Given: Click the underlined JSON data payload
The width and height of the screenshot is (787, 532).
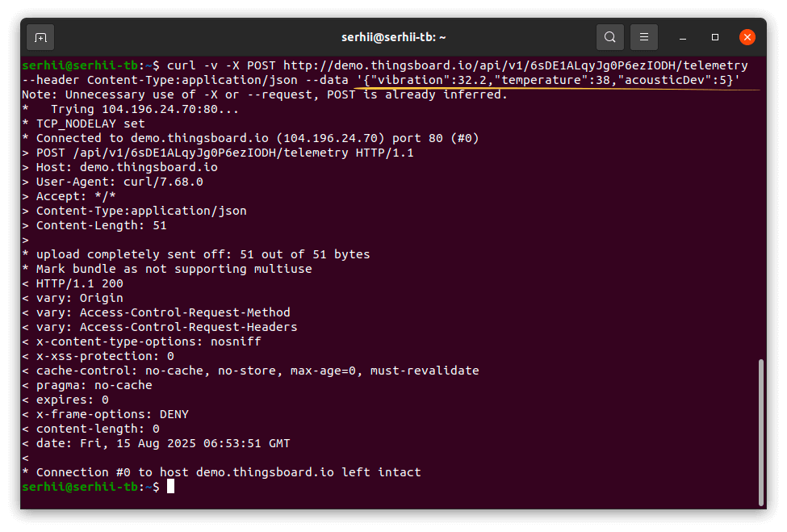Looking at the screenshot, I should 548,80.
